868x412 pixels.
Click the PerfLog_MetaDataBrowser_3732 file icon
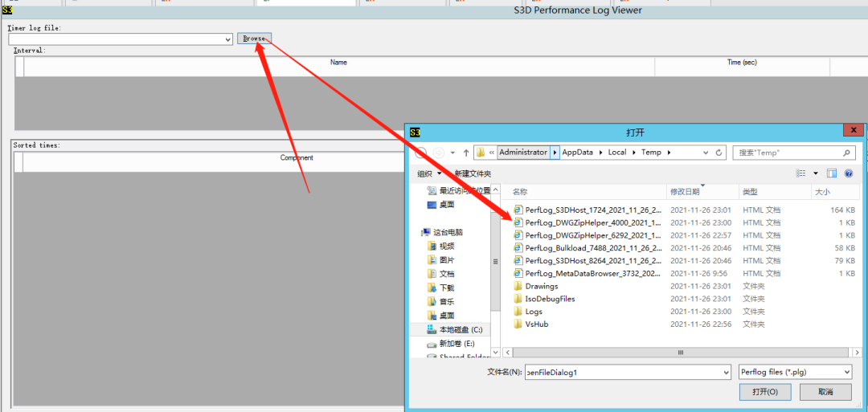tap(518, 274)
